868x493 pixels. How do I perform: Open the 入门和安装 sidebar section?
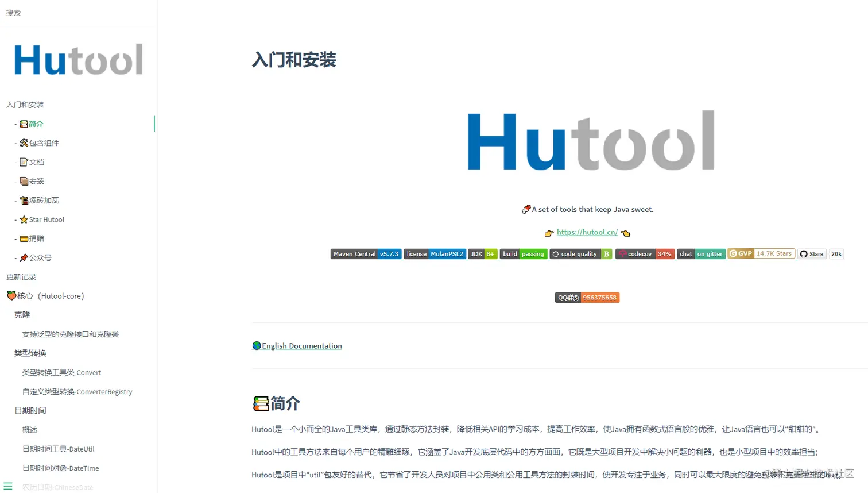(x=25, y=105)
